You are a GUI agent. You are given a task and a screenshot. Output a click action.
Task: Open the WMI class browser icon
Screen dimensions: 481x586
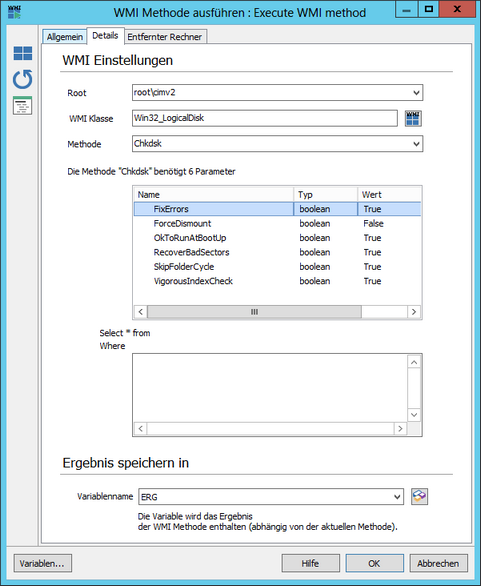[413, 118]
